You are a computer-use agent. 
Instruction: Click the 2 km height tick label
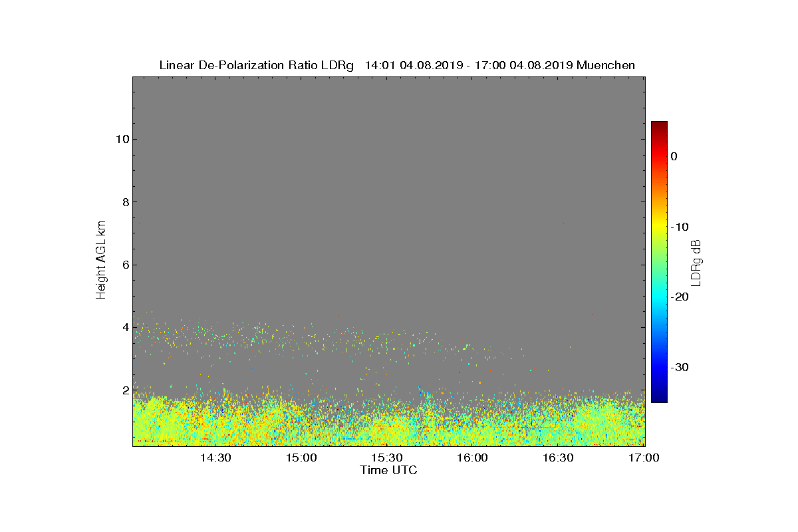(x=125, y=390)
